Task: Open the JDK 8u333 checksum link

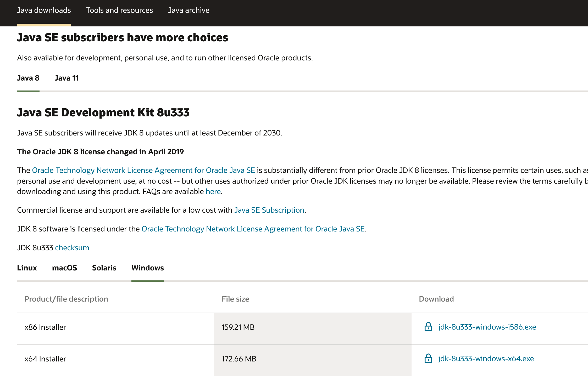Action: coord(72,248)
